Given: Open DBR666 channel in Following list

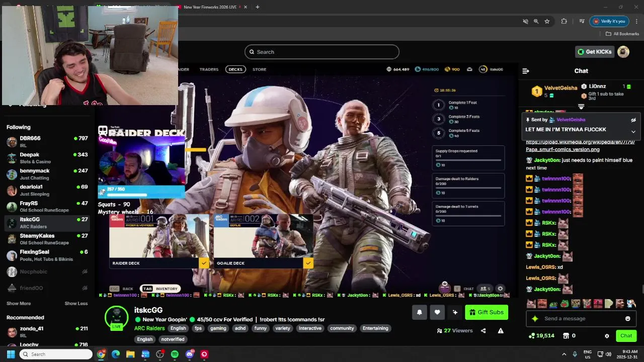Looking at the screenshot, I should (x=47, y=141).
